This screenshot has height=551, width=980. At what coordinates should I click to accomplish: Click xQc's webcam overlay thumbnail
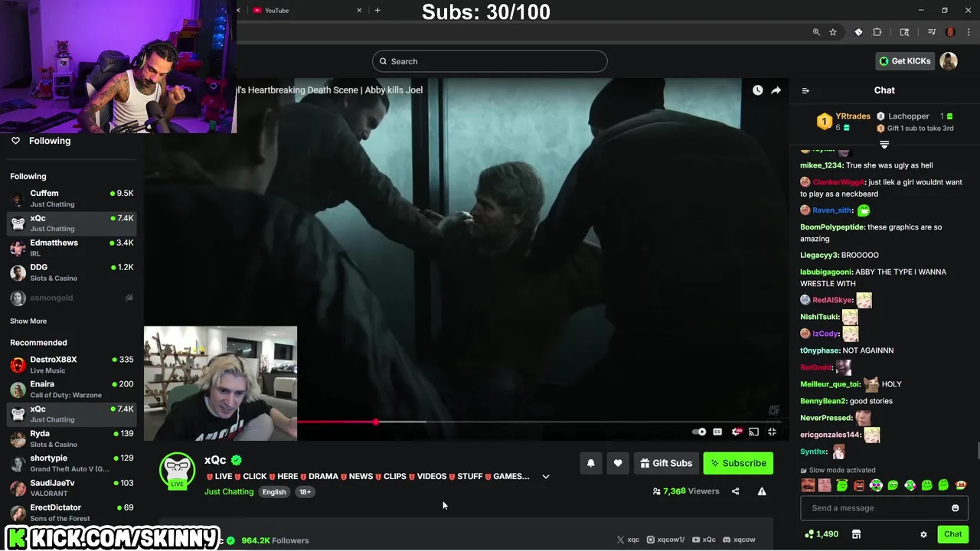point(220,383)
